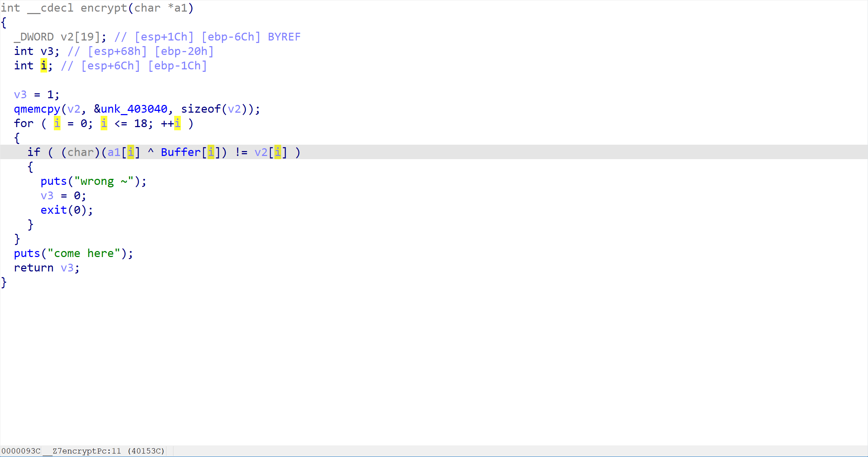Click puts call with "wrong ~"
This screenshot has height=457, width=868.
click(53, 181)
